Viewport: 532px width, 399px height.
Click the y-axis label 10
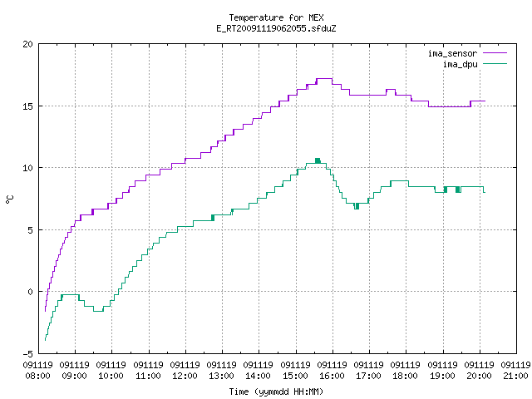point(27,168)
